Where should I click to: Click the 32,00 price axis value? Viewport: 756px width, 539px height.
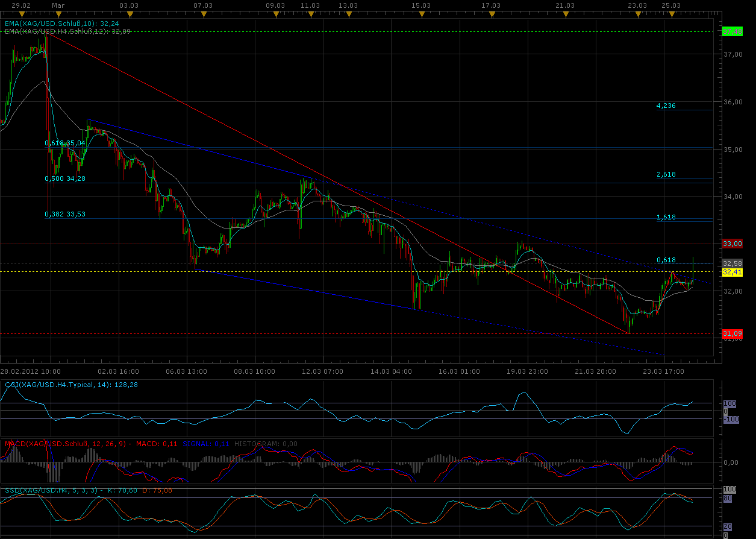click(733, 291)
